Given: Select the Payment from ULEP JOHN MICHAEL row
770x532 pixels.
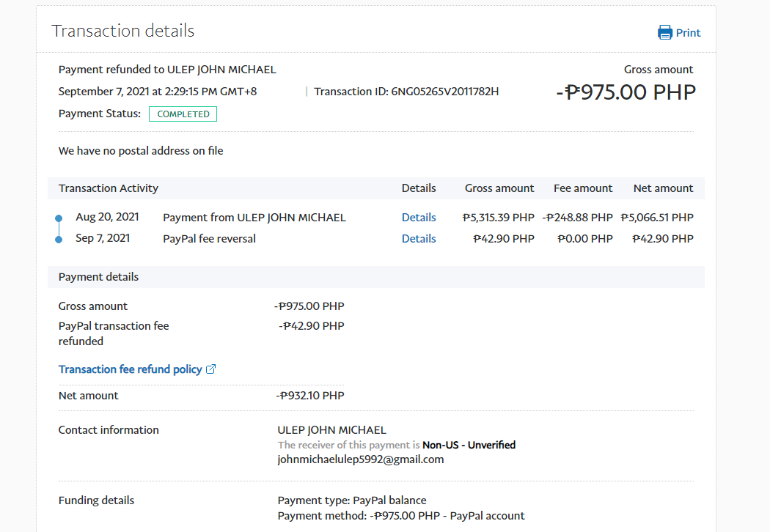Looking at the screenshot, I should (254, 218).
